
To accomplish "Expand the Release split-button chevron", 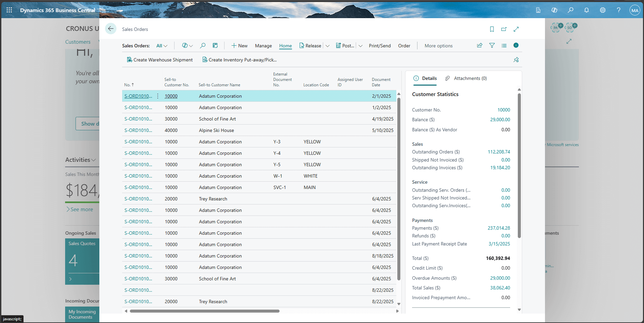I will click(x=327, y=46).
